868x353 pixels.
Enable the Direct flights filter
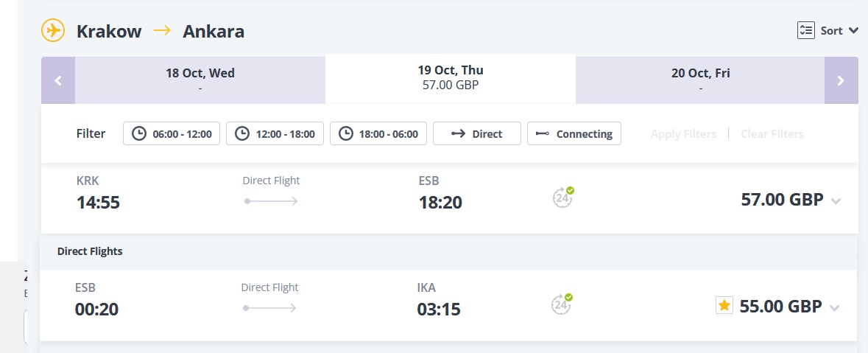(476, 133)
